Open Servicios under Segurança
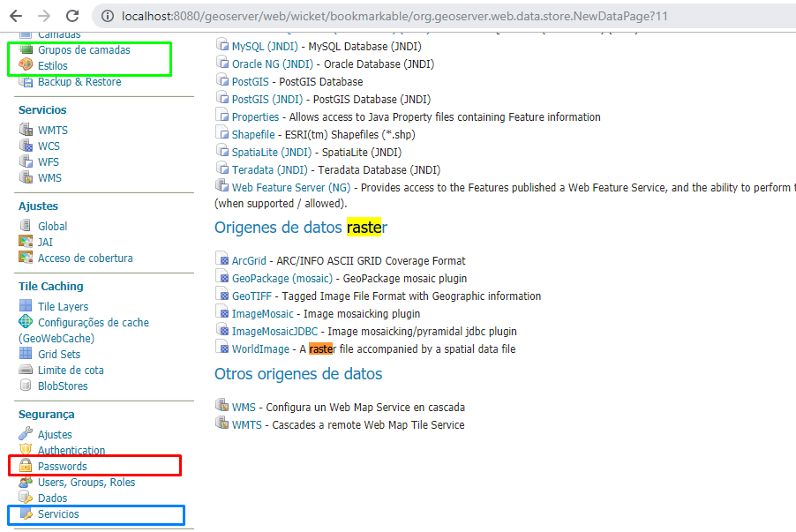This screenshot has height=532, width=796. [58, 513]
